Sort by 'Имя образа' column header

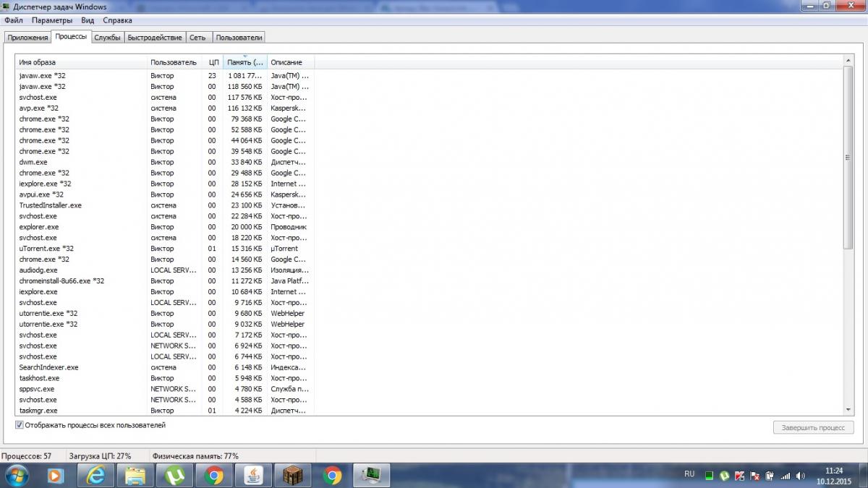tap(82, 62)
